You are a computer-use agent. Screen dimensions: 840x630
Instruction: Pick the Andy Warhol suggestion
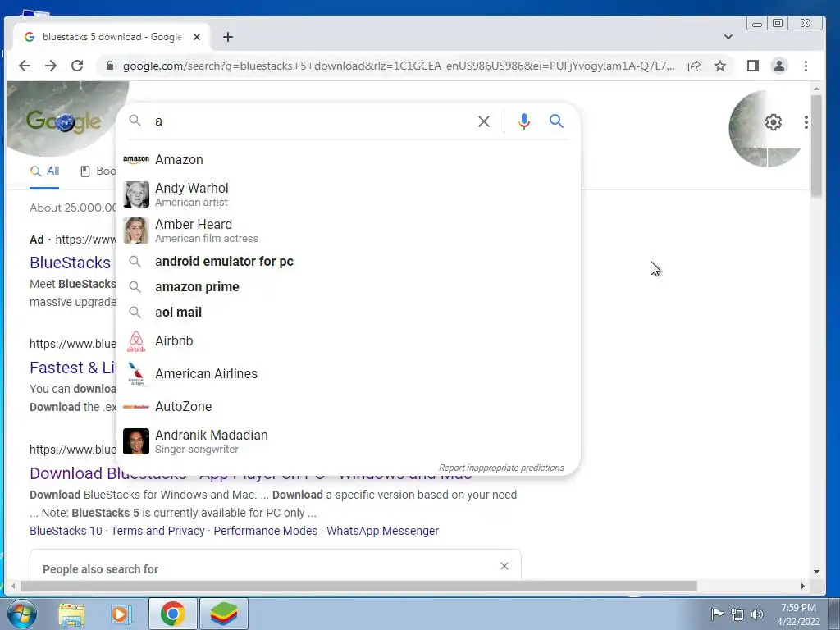[348, 194]
